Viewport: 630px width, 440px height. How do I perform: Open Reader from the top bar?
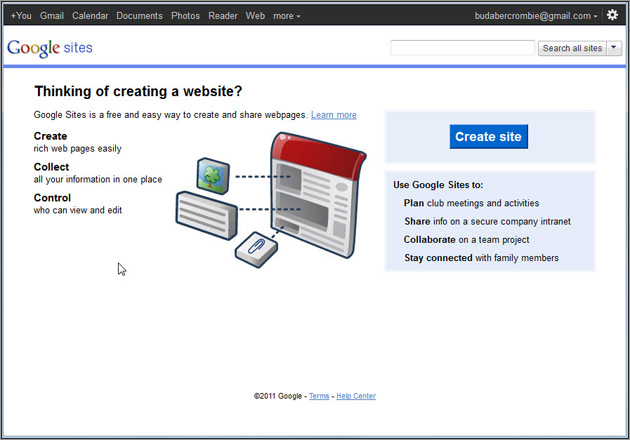223,16
